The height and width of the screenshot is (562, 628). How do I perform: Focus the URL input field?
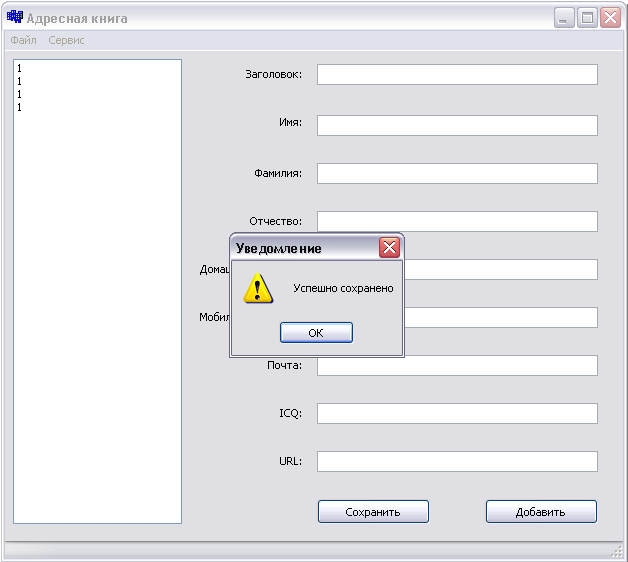457,461
